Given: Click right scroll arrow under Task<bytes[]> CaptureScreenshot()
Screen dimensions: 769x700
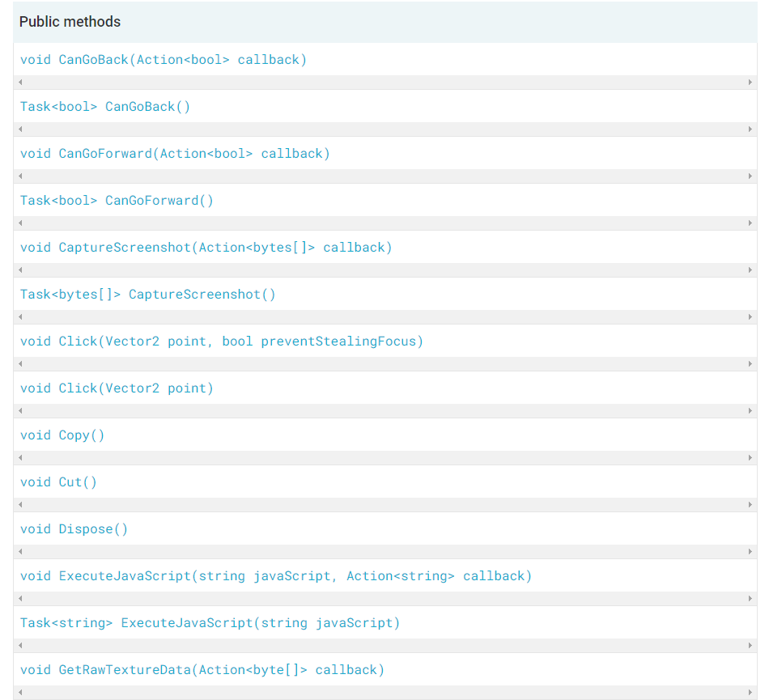Looking at the screenshot, I should tap(750, 317).
